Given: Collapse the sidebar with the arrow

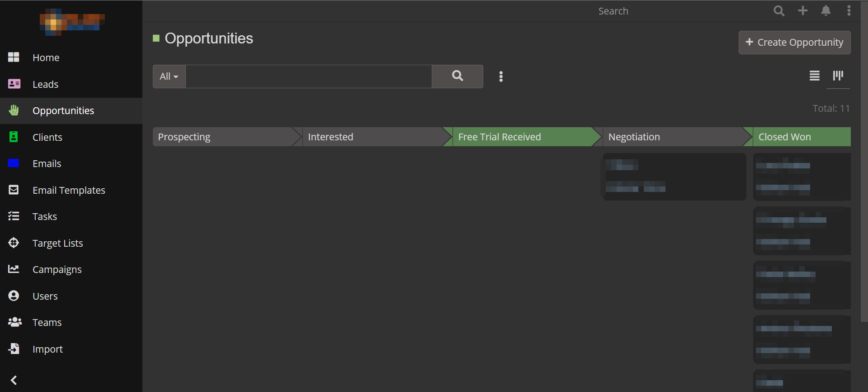Looking at the screenshot, I should tap(14, 380).
